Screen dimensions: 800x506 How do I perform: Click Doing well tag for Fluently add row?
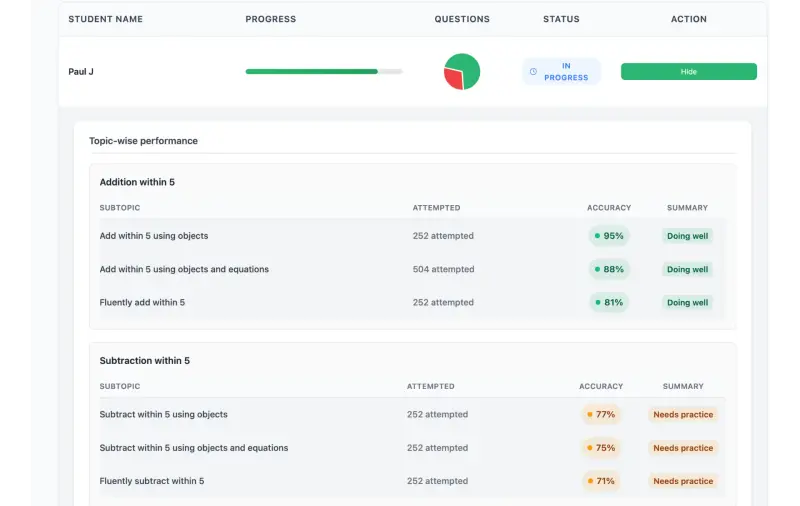click(687, 302)
